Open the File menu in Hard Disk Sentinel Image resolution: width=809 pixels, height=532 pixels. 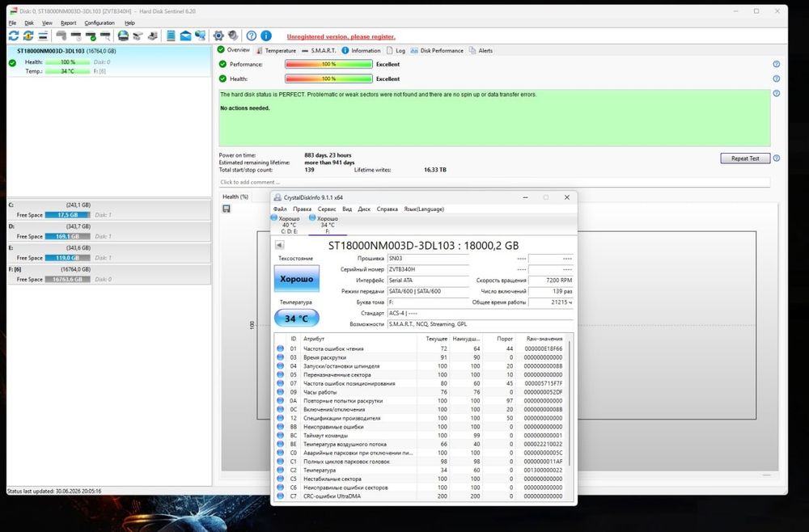point(12,23)
